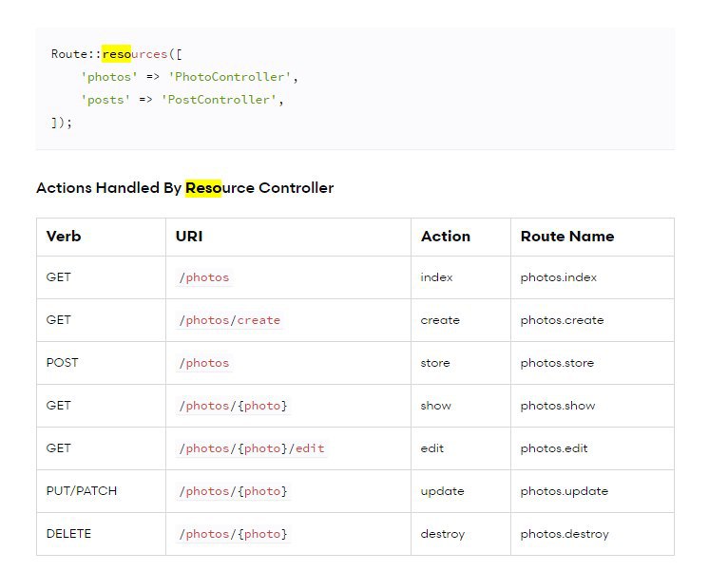Click the heading 'Actions Handled By Resource Controller'
Image resolution: width=728 pixels, height=571 pixels.
click(x=184, y=188)
